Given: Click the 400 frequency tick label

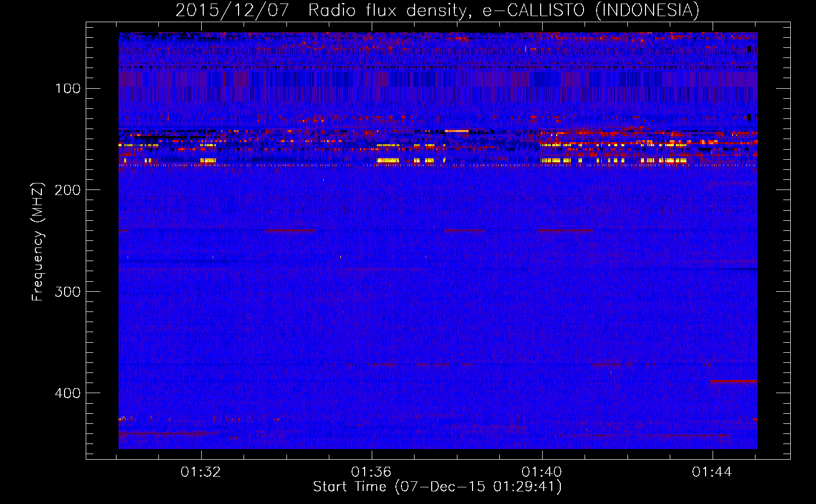Looking at the screenshot, I should tap(68, 393).
